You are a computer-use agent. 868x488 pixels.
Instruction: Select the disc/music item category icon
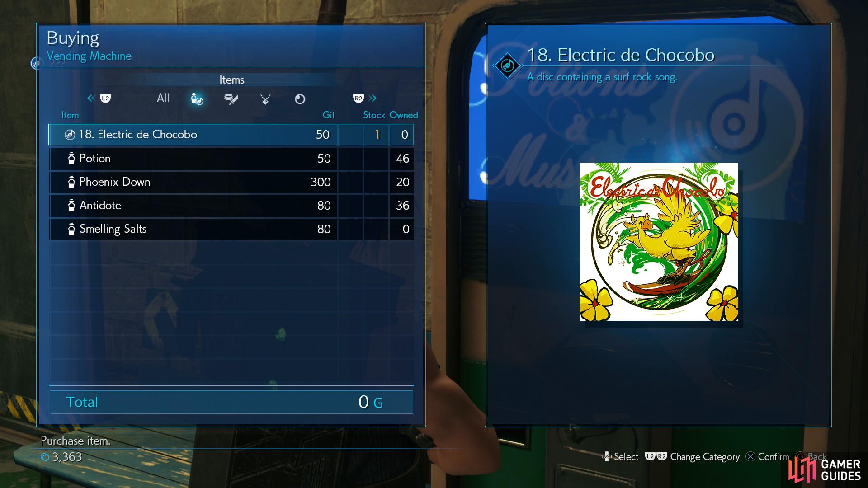[x=197, y=99]
